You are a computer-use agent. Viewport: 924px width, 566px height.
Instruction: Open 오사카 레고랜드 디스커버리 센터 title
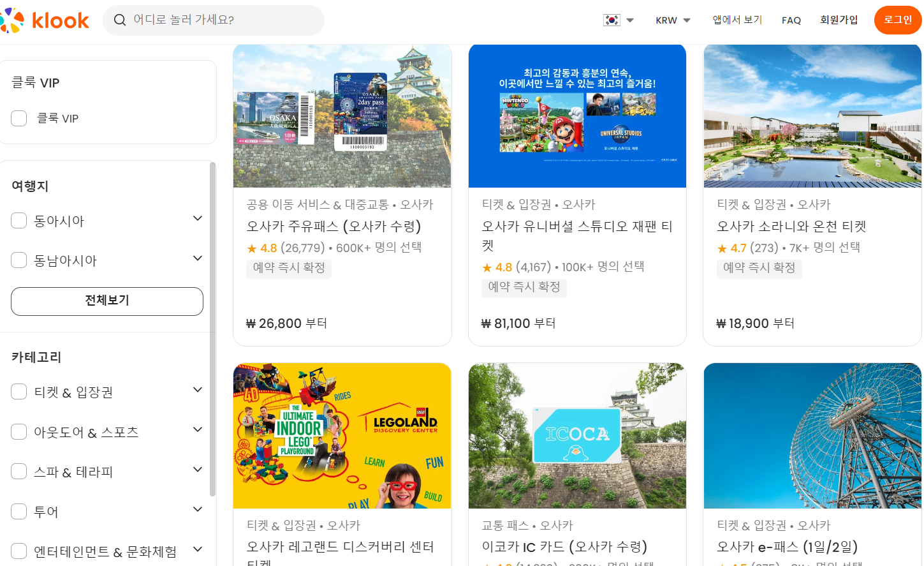tap(341, 553)
